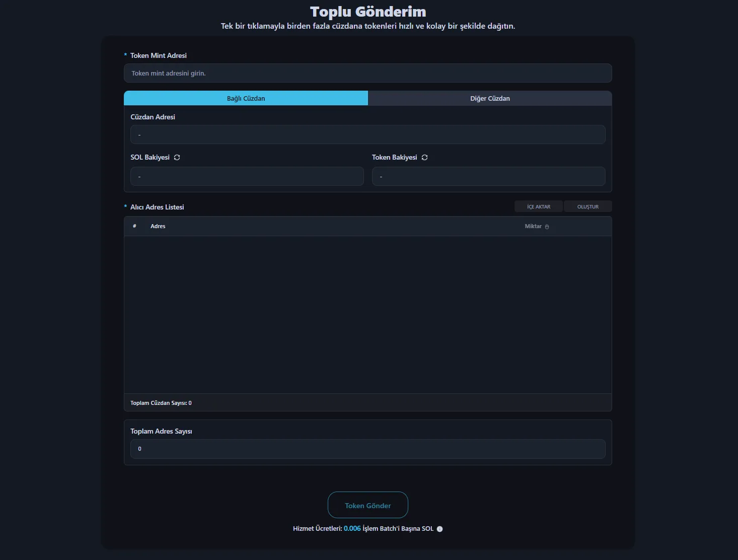Click the Token Bakiyesi value field
Image resolution: width=738 pixels, height=560 pixels.
pos(488,176)
